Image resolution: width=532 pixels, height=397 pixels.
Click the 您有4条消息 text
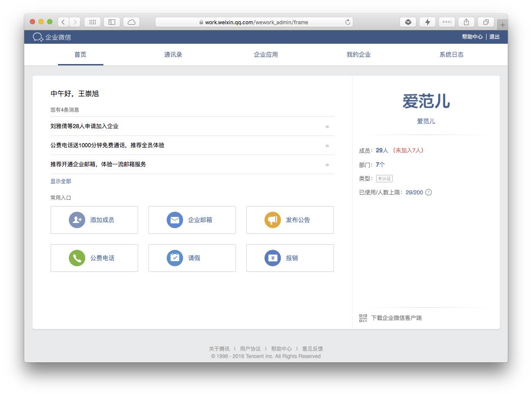[x=65, y=110]
